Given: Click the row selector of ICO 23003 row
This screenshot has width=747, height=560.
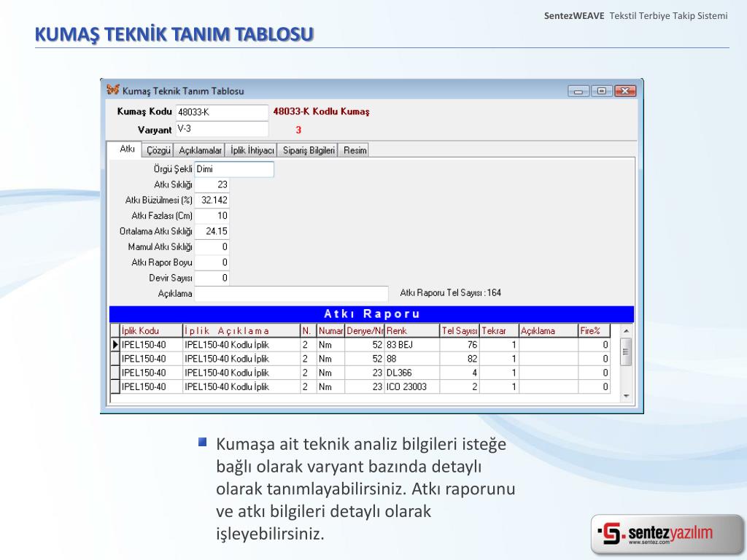Looking at the screenshot, I should point(115,386).
